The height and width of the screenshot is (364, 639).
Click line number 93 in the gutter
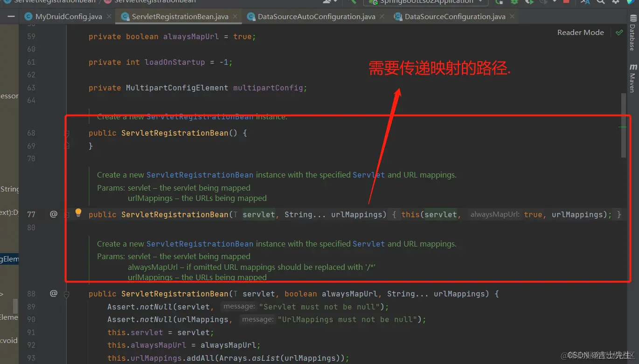pyautogui.click(x=31, y=358)
